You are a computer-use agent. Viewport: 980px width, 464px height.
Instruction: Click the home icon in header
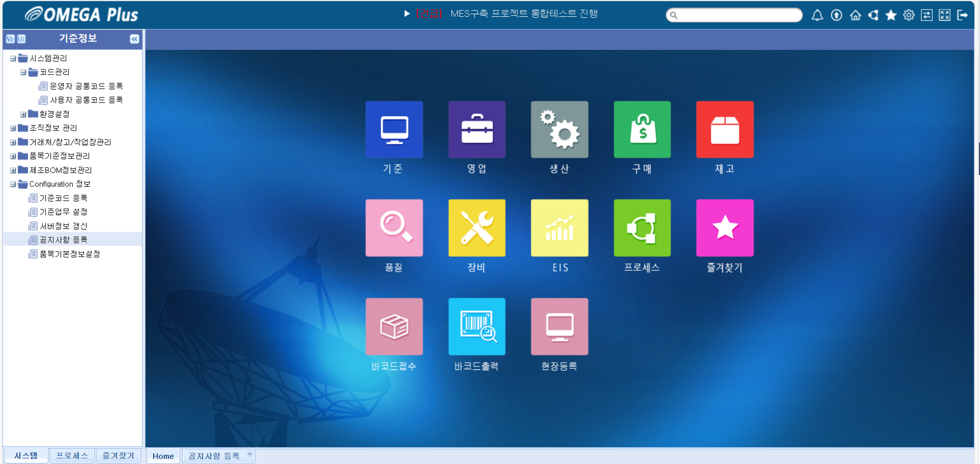coord(855,15)
